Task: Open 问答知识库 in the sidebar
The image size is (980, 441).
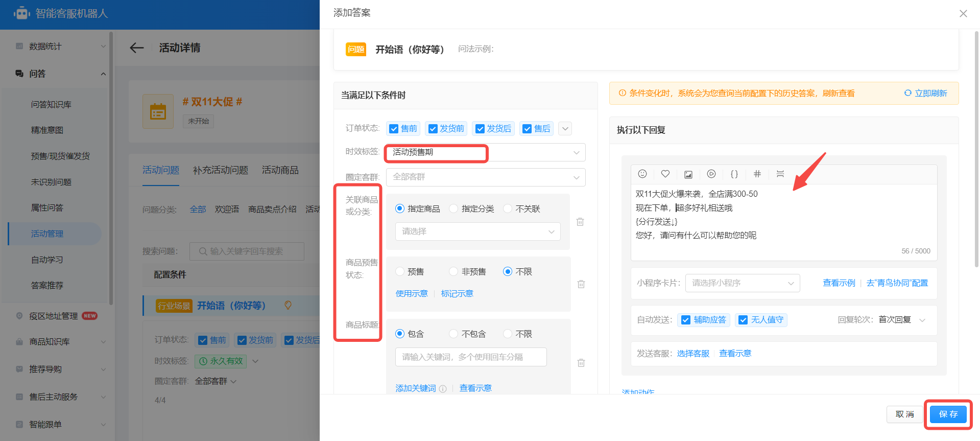Action: 51,104
